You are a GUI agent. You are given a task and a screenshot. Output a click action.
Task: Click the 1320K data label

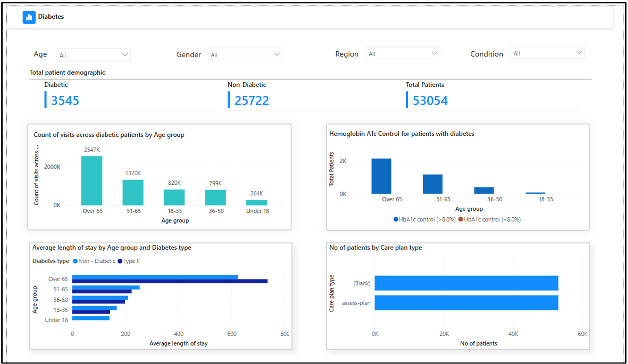133,173
